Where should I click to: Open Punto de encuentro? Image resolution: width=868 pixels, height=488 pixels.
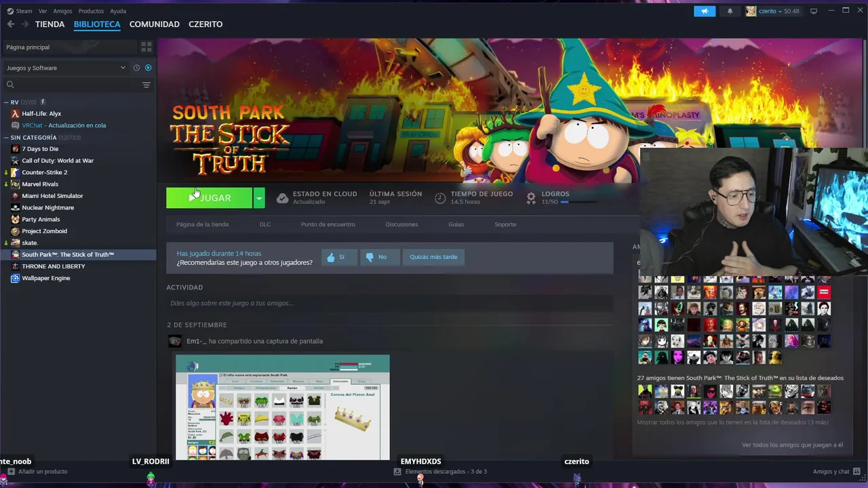[x=328, y=224]
